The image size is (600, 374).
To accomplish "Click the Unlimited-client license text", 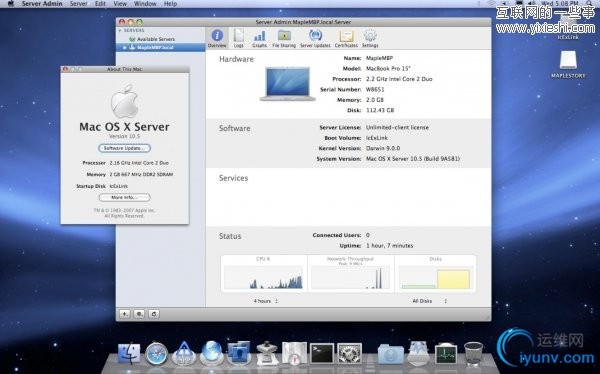I will pyautogui.click(x=397, y=127).
